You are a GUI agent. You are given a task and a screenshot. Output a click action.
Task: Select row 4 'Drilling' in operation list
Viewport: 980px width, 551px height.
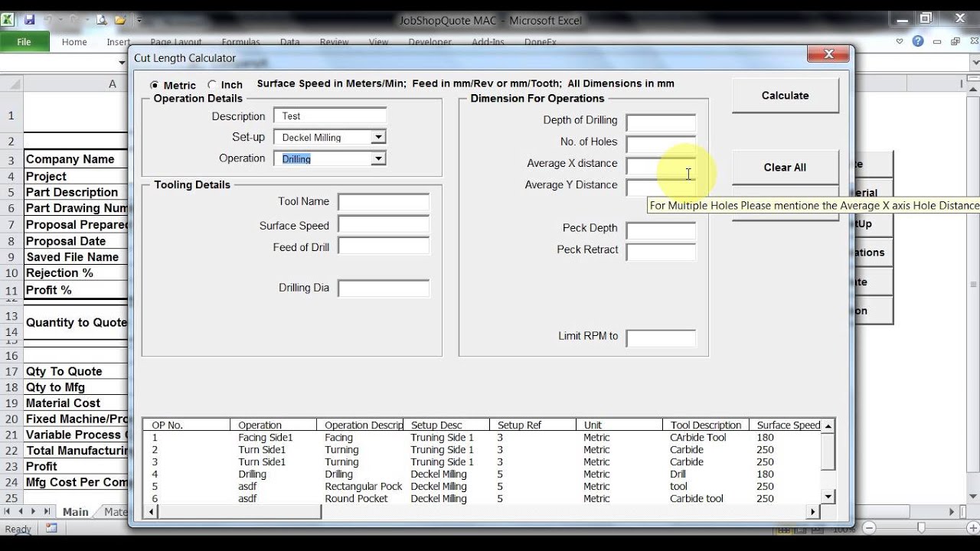point(482,474)
